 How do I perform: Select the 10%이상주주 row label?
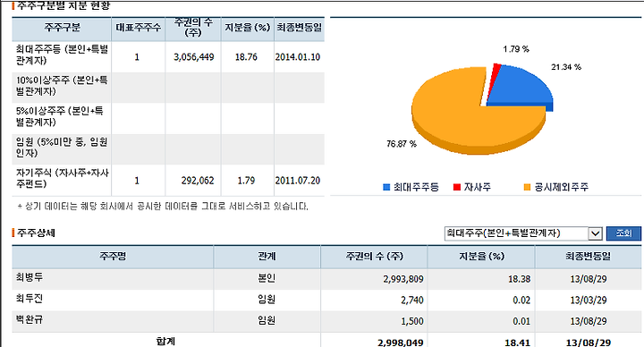(x=62, y=86)
